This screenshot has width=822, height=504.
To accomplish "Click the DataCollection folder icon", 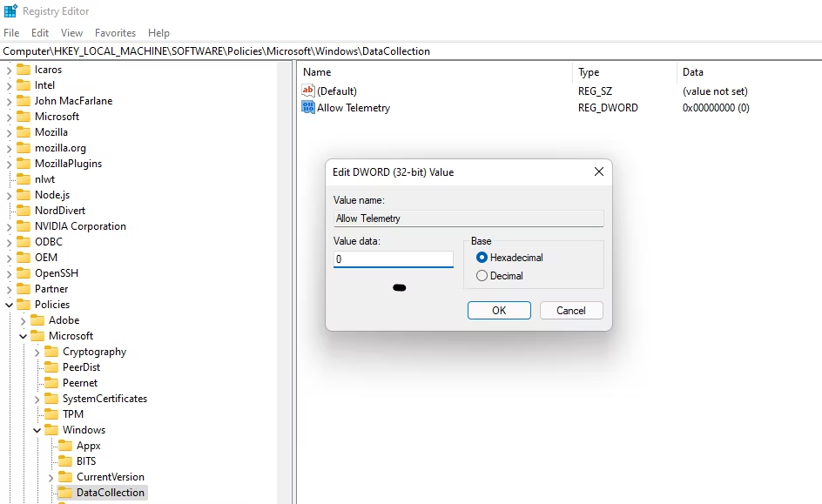I will tap(65, 493).
